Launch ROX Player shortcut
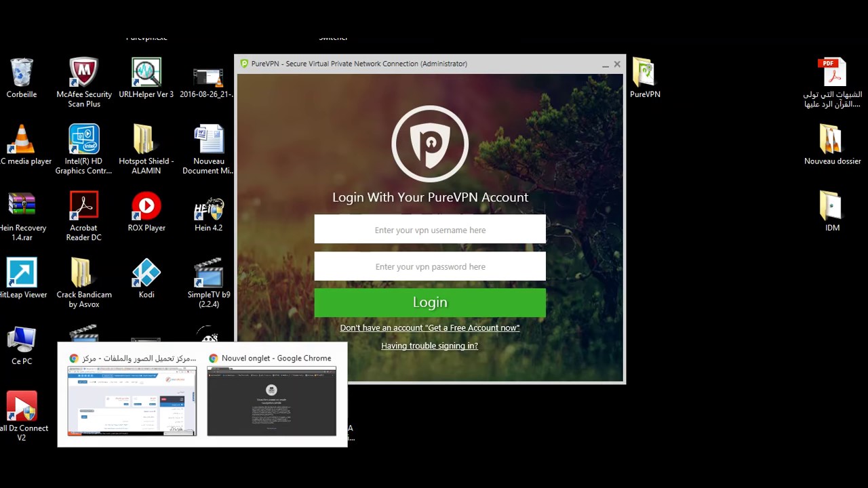This screenshot has height=488, width=868. tap(146, 206)
